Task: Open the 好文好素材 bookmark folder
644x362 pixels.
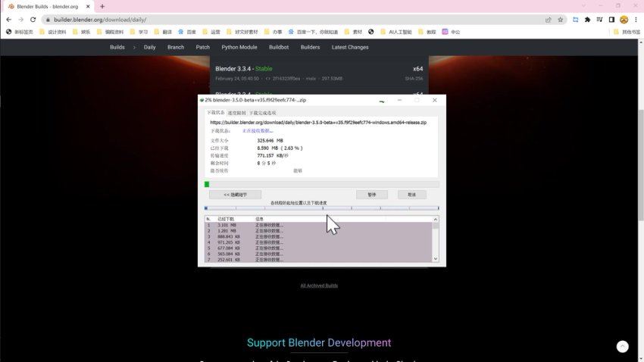Action: (x=242, y=32)
